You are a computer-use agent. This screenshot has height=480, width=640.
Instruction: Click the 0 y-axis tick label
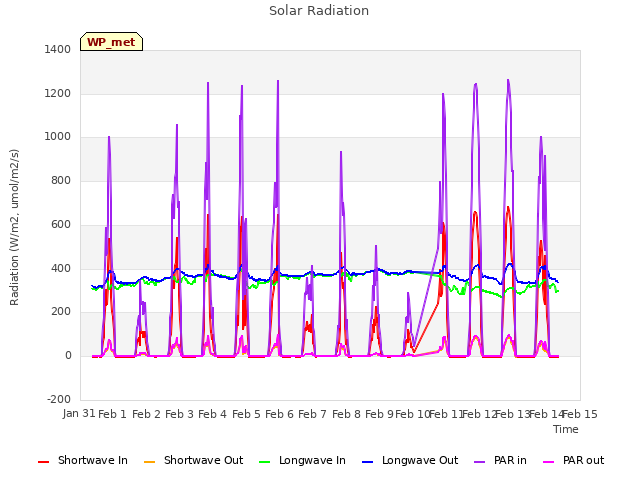point(68,356)
